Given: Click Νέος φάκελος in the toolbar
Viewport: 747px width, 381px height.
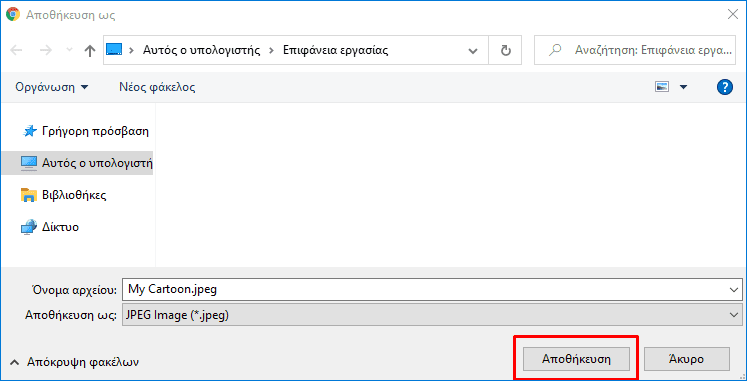Looking at the screenshot, I should (157, 87).
